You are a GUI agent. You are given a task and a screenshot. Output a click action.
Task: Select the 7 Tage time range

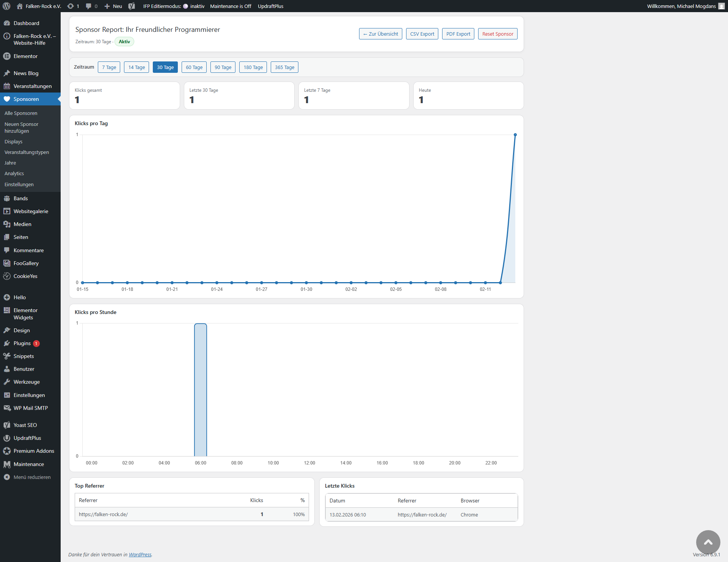pos(109,67)
